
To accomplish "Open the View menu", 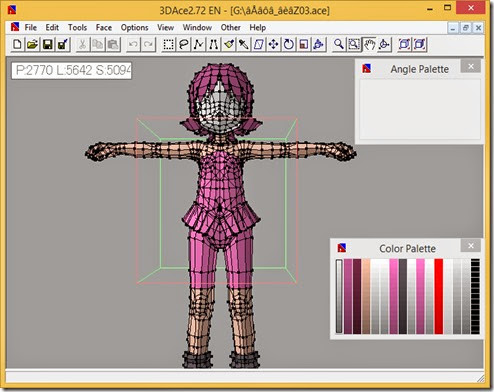I will (165, 27).
